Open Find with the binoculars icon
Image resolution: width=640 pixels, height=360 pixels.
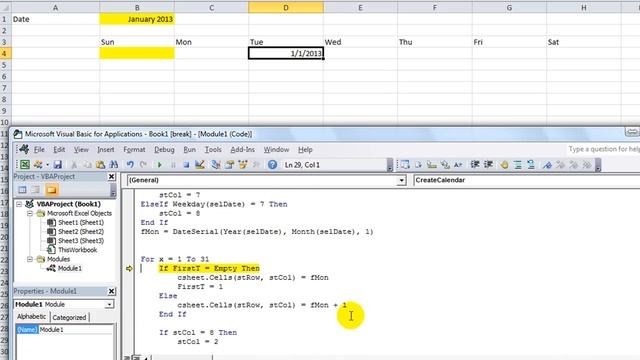coord(113,164)
